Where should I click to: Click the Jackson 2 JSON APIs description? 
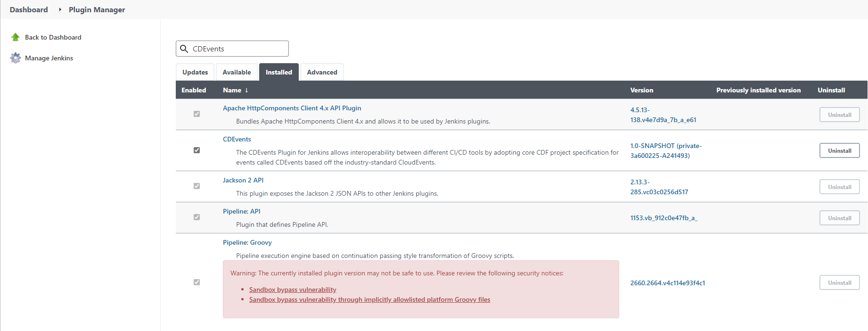click(x=337, y=193)
